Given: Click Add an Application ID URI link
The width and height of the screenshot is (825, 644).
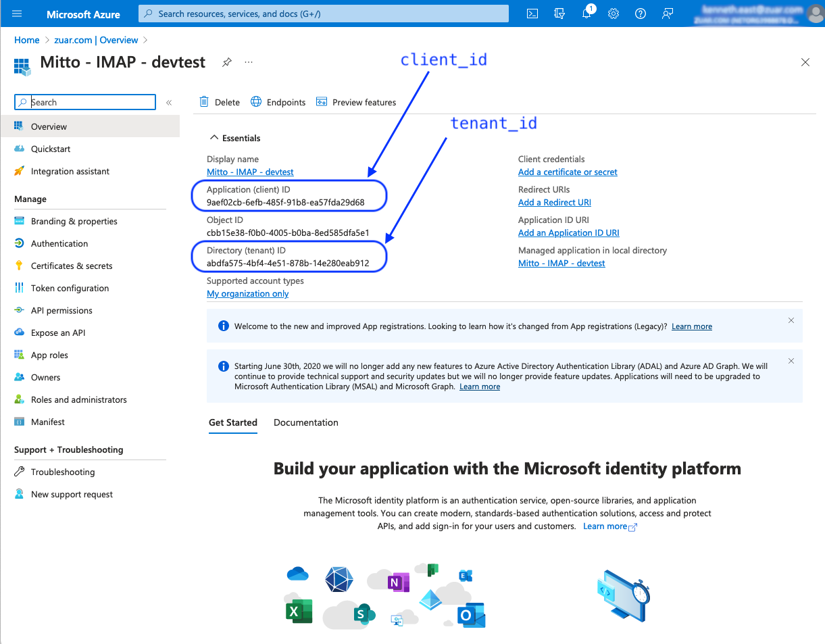Looking at the screenshot, I should (x=569, y=232).
